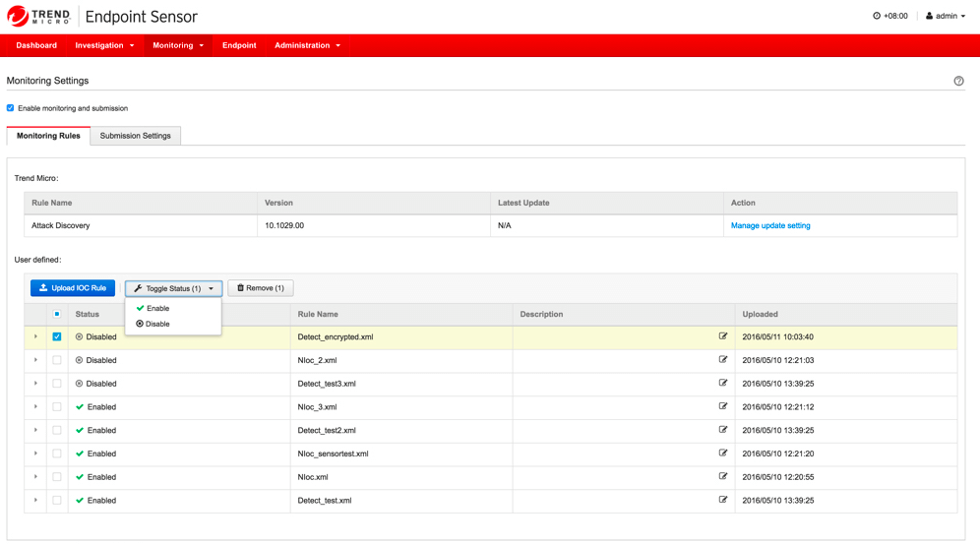Switch to Submission Settings tab
The width and height of the screenshot is (980, 544).
pos(135,136)
